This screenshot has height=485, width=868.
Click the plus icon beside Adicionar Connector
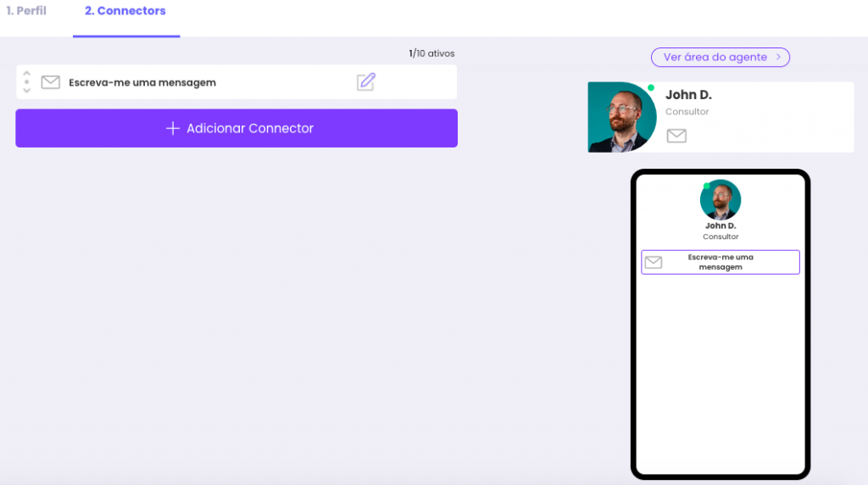click(x=173, y=128)
